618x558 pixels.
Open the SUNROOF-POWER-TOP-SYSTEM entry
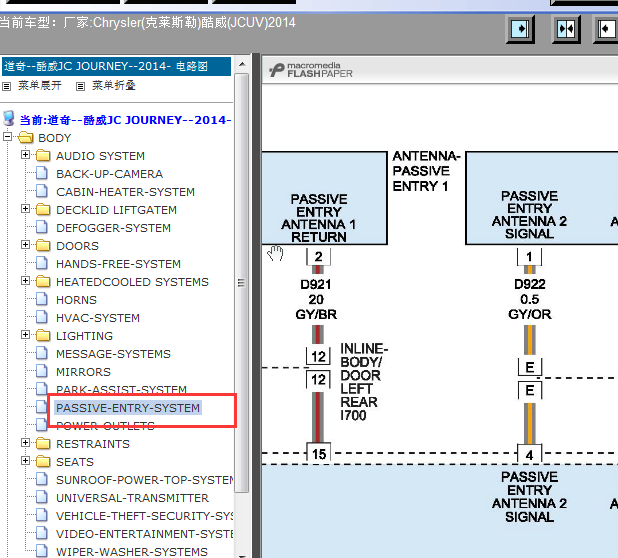[145, 480]
